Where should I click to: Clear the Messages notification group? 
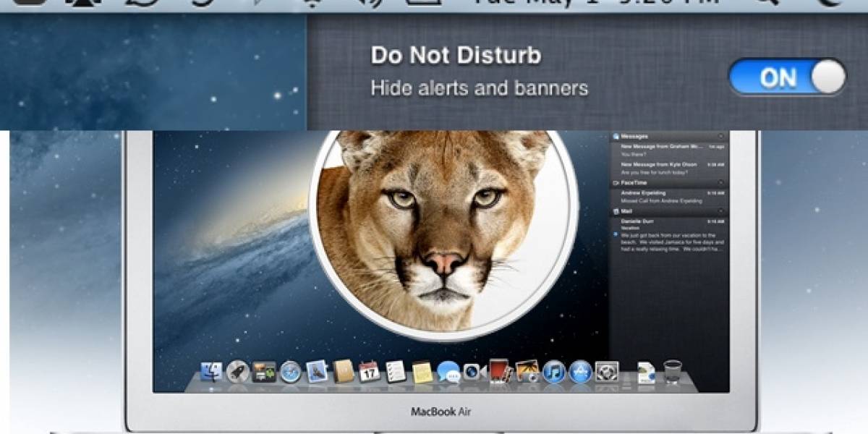[720, 136]
